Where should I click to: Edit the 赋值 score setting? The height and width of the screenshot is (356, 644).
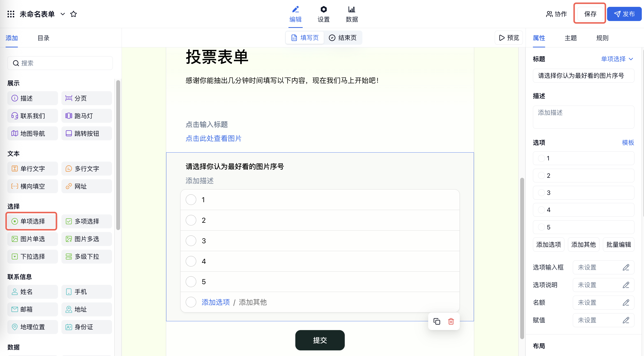pos(603,320)
